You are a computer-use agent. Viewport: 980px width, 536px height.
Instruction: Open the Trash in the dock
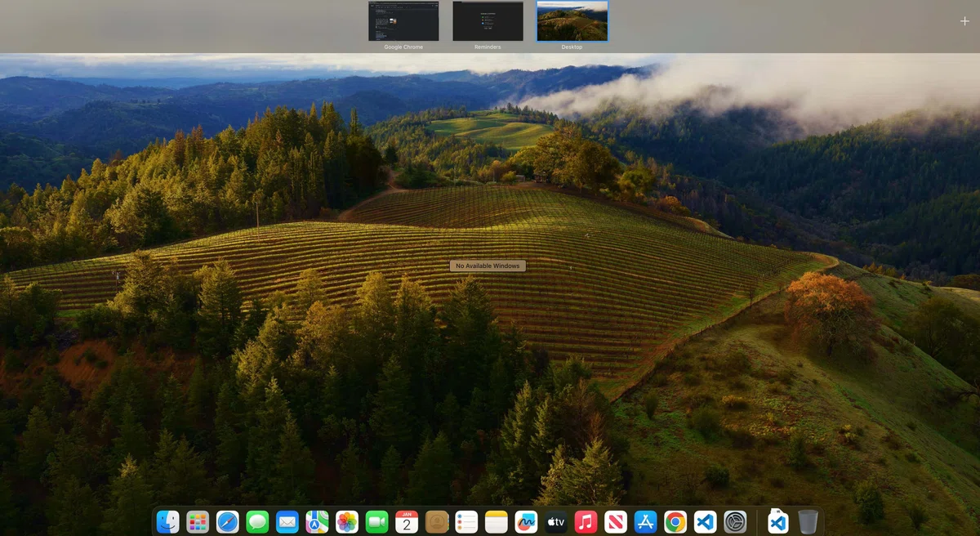tap(808, 521)
